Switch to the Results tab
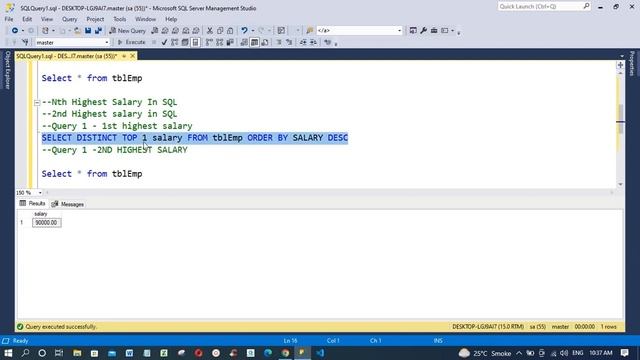The image size is (640, 360). point(33,203)
